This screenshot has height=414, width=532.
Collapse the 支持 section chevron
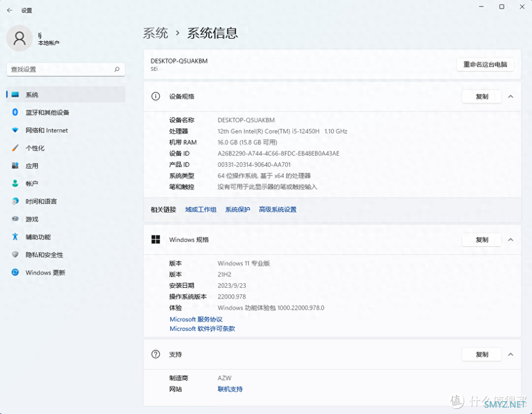pos(511,355)
